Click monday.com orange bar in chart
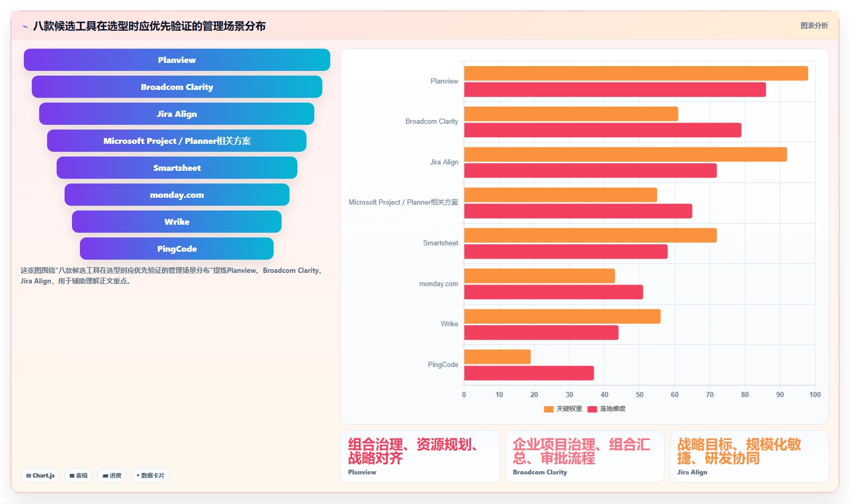This screenshot has height=504, width=850. [539, 276]
